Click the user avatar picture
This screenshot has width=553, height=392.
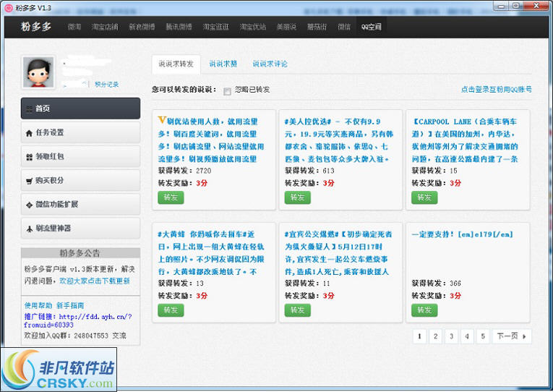click(x=38, y=72)
